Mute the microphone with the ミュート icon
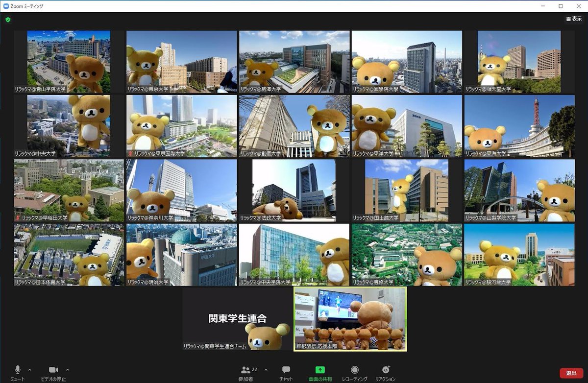The image size is (588, 383). (x=18, y=369)
